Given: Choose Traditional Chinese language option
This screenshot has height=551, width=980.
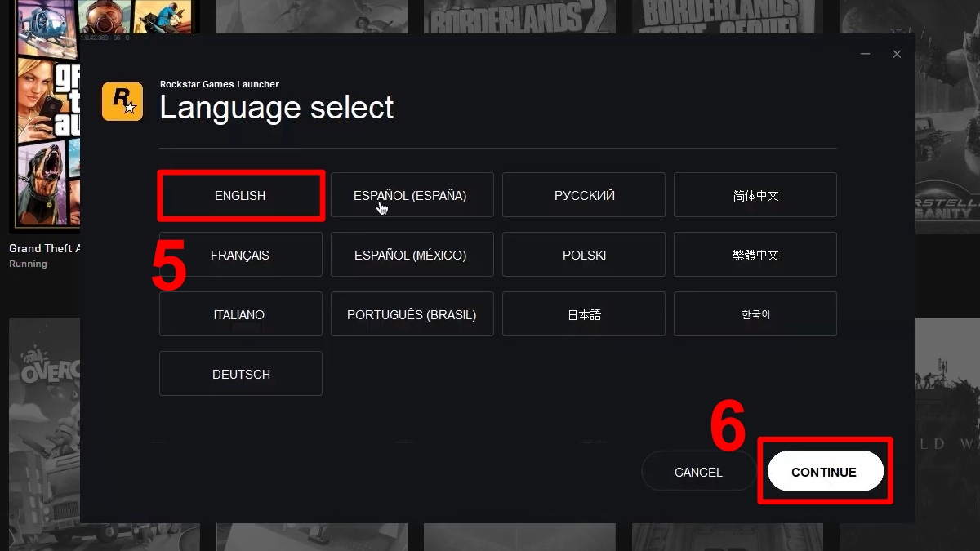Looking at the screenshot, I should 755,255.
